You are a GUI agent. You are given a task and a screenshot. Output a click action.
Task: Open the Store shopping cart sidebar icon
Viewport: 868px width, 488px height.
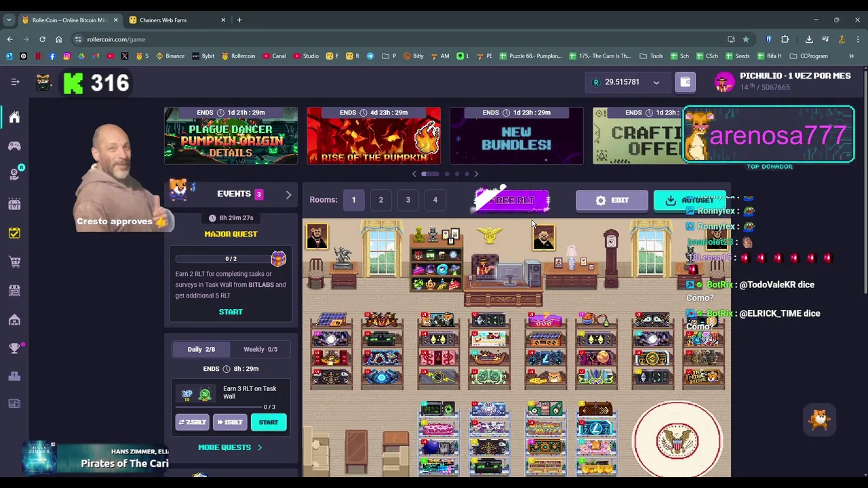14,262
